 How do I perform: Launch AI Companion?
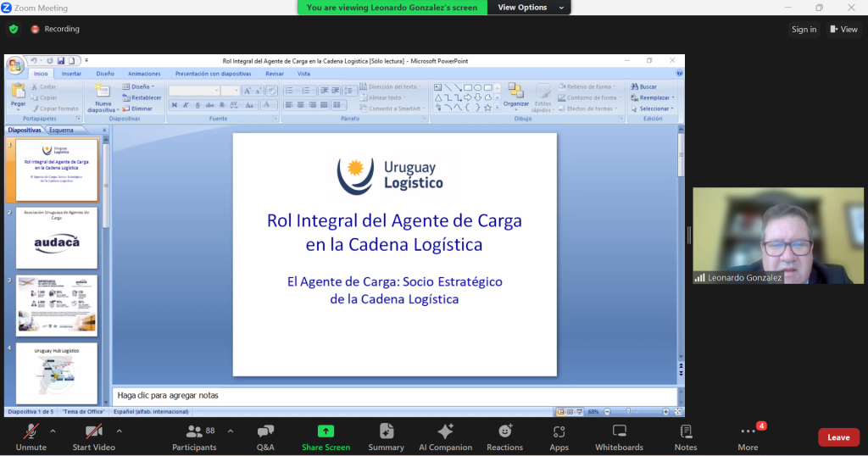tap(445, 437)
